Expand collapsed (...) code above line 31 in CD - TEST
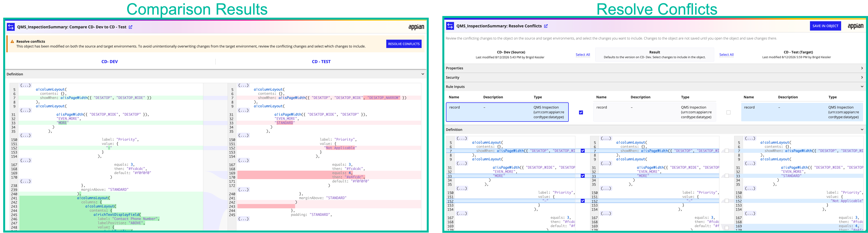This screenshot has width=868, height=233. pos(243,110)
